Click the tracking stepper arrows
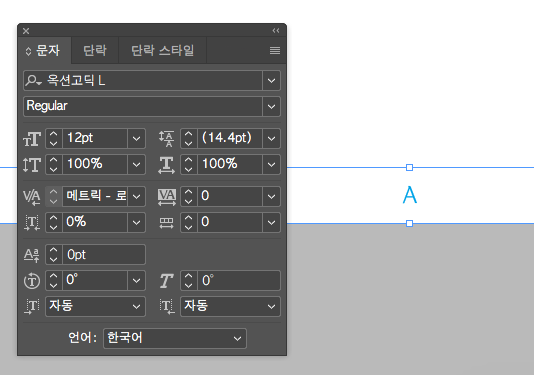The height and width of the screenshot is (375, 534). 188,196
